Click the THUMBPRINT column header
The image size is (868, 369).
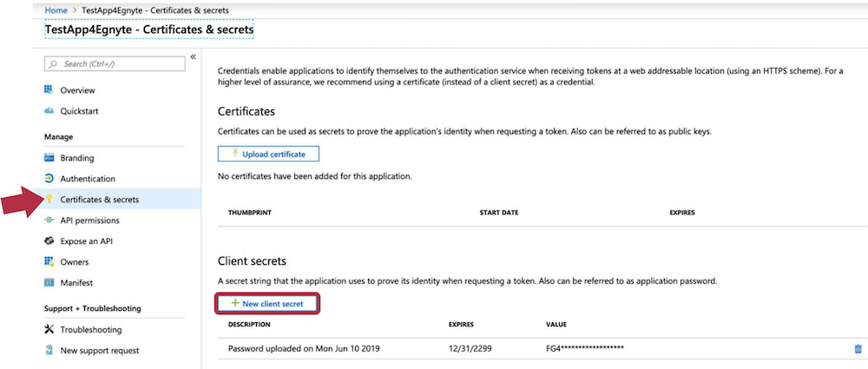click(x=250, y=213)
